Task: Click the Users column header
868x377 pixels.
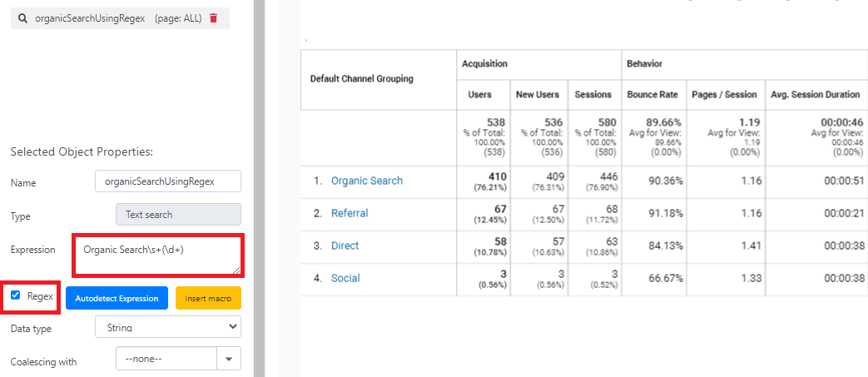Action: click(x=481, y=95)
